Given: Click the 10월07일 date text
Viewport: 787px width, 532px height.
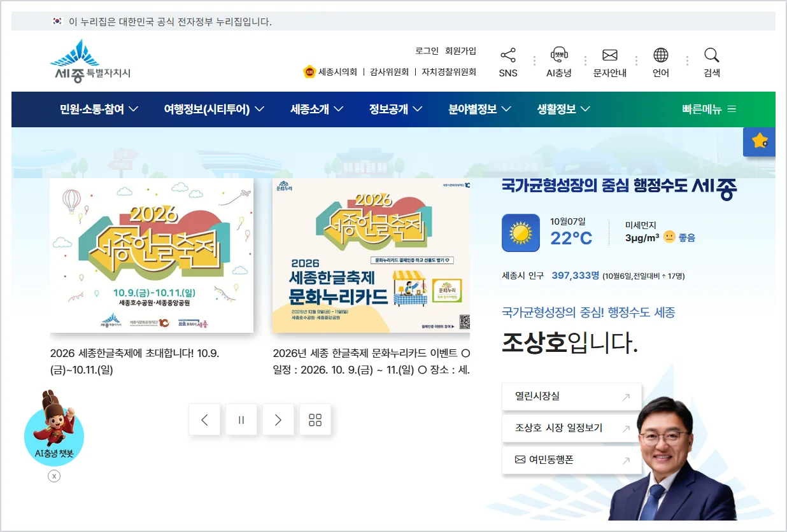Looking at the screenshot, I should 568,221.
